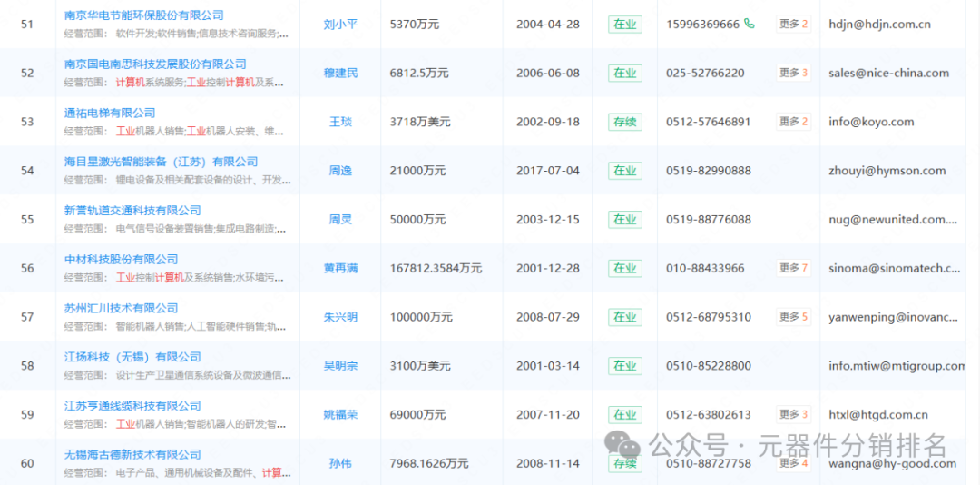
Task: Open company 海目星激光智能装备（江苏）有限公司
Action: pos(162,162)
